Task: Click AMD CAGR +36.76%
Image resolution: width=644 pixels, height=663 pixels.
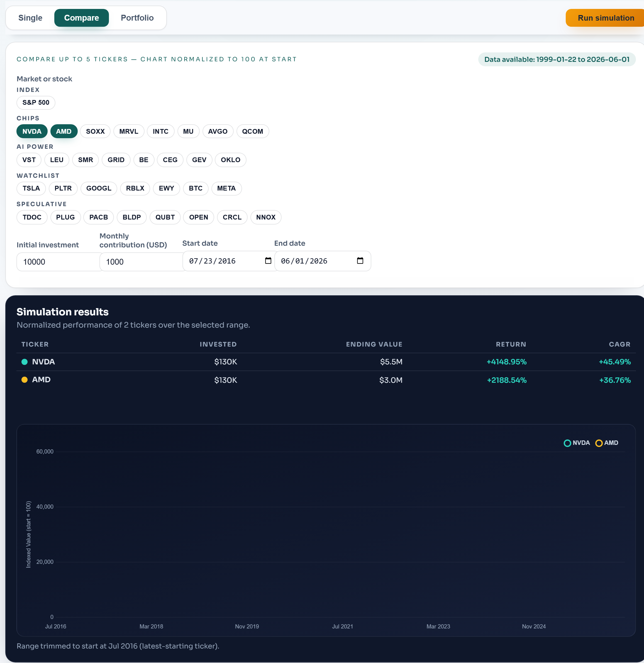Action: 615,380
